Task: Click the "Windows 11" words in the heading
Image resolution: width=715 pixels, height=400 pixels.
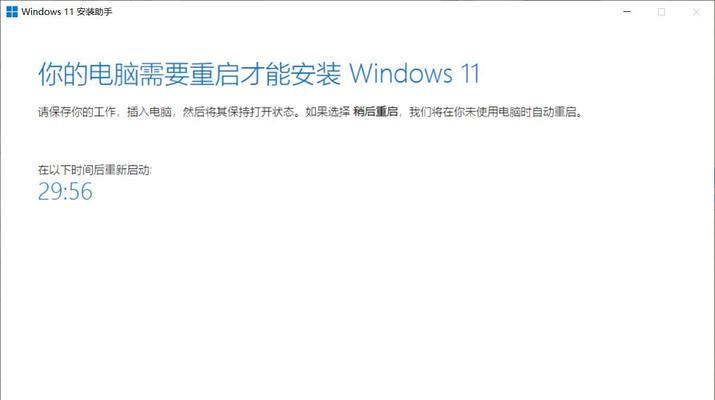Action: pyautogui.click(x=414, y=74)
